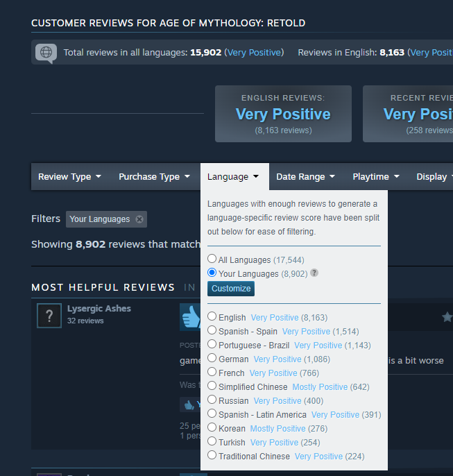Viewport: 453px width, 476px height.
Task: Open the Purchase Type dropdown
Action: pos(154,177)
